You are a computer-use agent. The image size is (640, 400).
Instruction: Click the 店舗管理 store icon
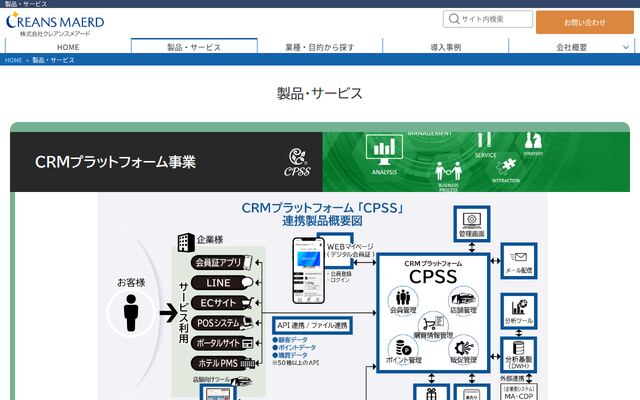click(x=463, y=297)
